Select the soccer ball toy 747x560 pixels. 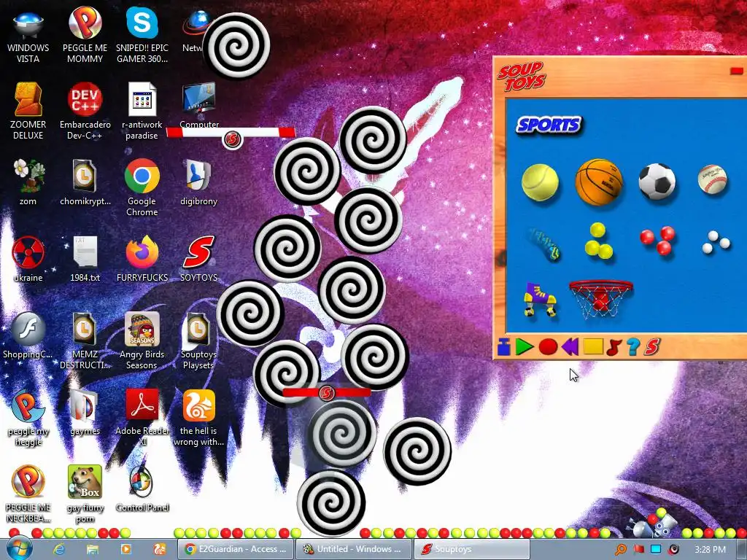point(657,182)
